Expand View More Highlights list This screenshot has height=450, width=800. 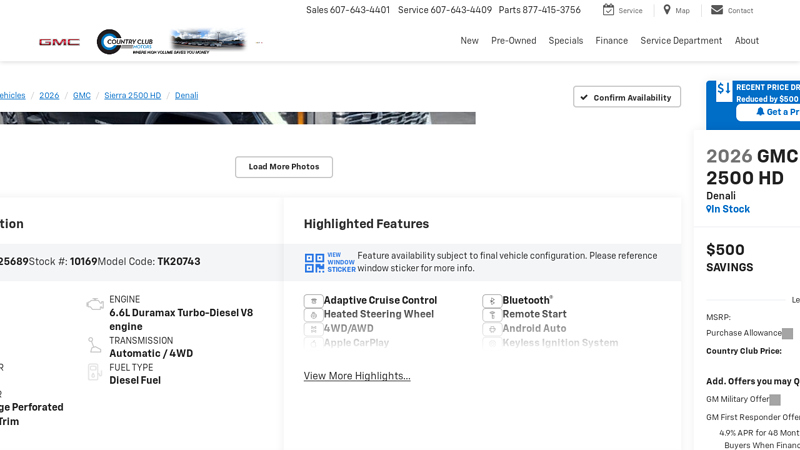(357, 376)
